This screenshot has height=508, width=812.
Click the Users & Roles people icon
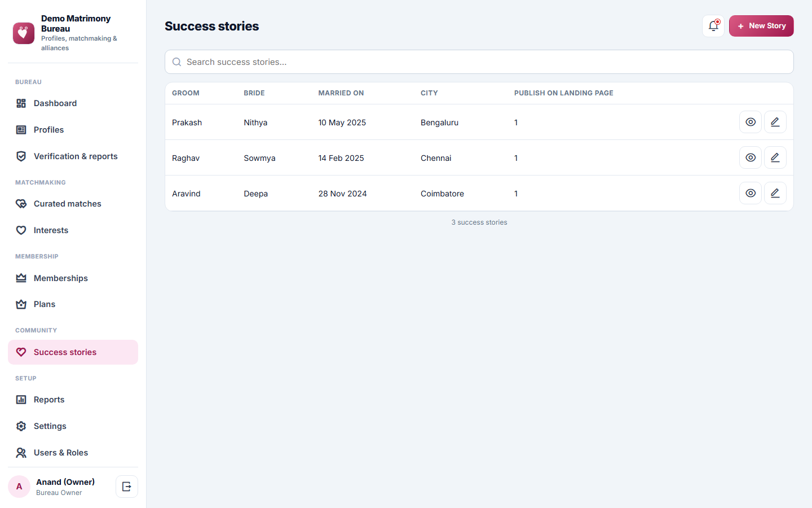point(21,453)
